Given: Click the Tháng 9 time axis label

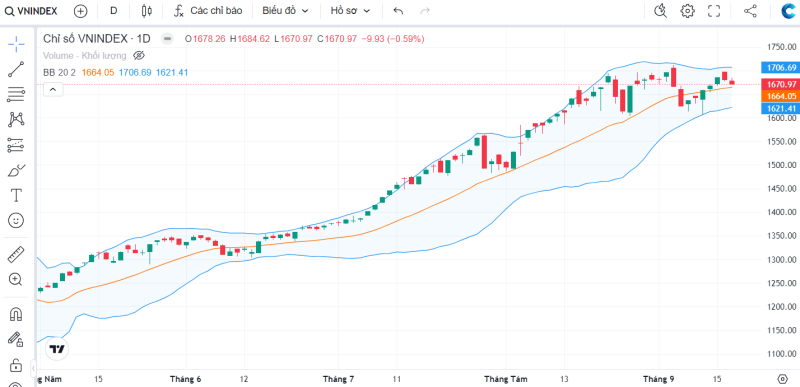Looking at the screenshot, I should click(x=658, y=379).
